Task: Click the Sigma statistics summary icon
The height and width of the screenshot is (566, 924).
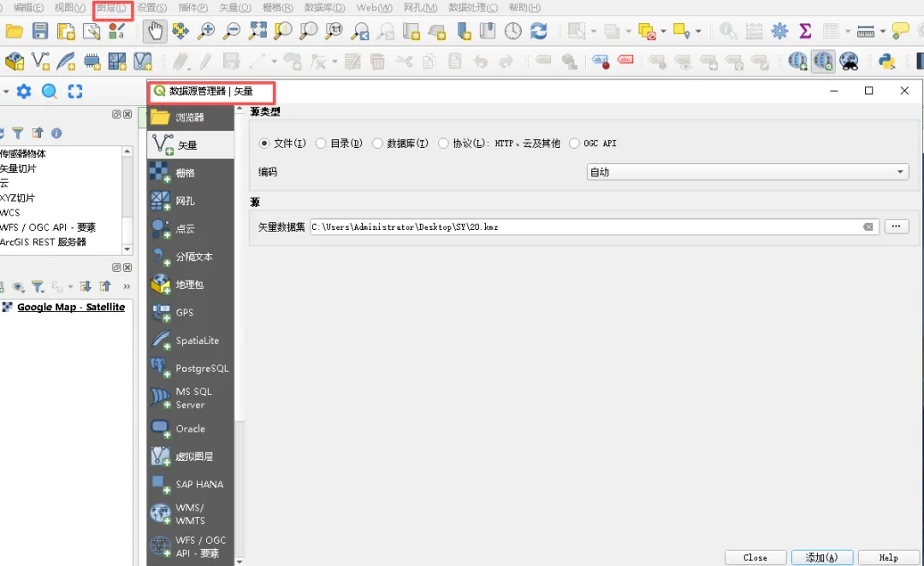Action: [x=805, y=31]
